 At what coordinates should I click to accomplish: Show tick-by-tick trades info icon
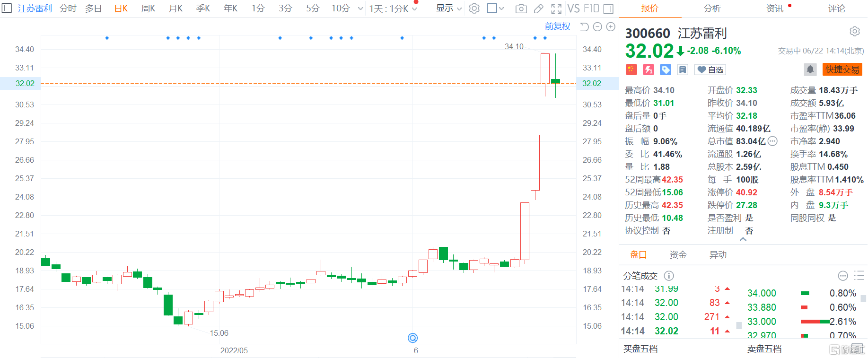tap(669, 276)
